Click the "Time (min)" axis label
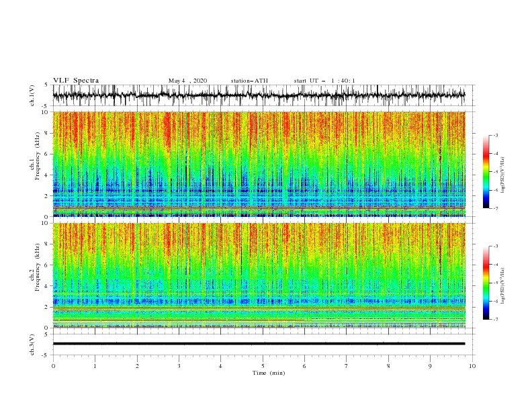This screenshot has height=411, width=532. pos(269,373)
